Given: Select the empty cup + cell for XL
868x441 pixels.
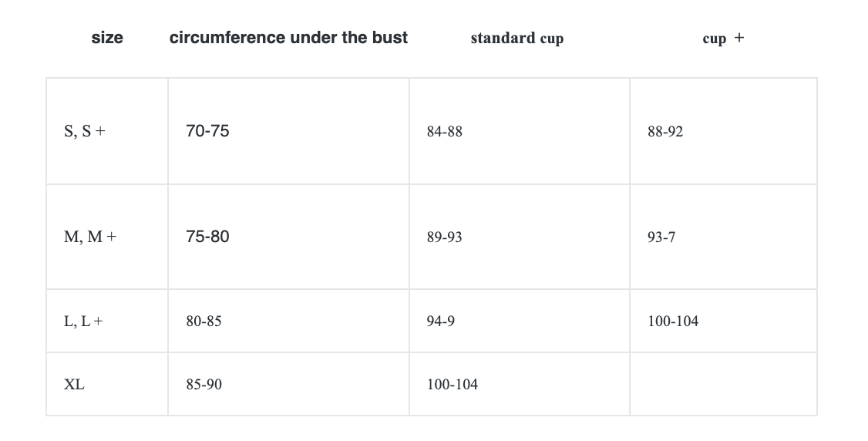Looking at the screenshot, I should [x=723, y=384].
